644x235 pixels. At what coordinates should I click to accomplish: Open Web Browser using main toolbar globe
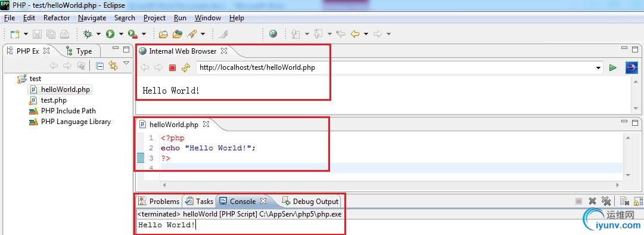[x=273, y=34]
